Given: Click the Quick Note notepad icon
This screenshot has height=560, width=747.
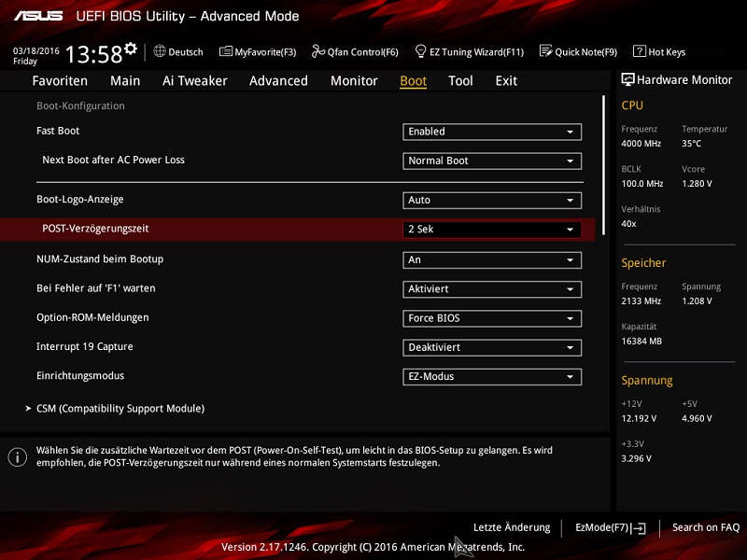Looking at the screenshot, I should click(546, 51).
